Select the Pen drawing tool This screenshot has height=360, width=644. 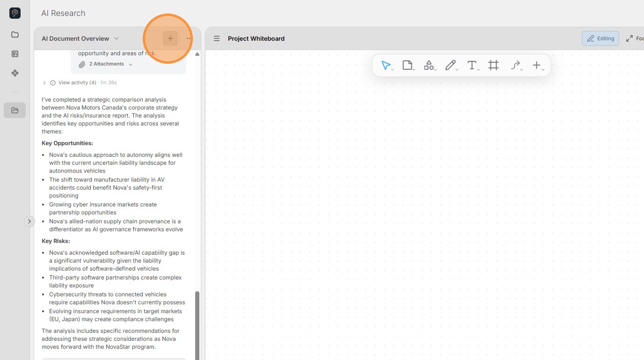pyautogui.click(x=451, y=66)
